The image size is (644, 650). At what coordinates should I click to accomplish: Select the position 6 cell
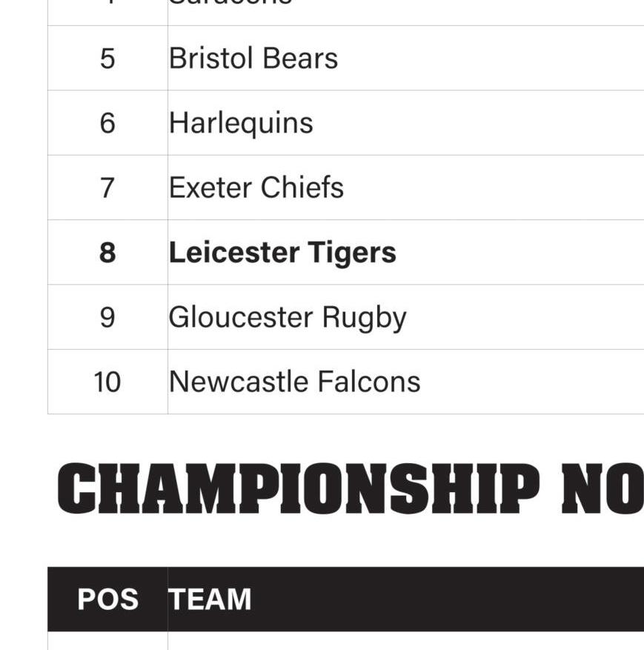(107, 123)
